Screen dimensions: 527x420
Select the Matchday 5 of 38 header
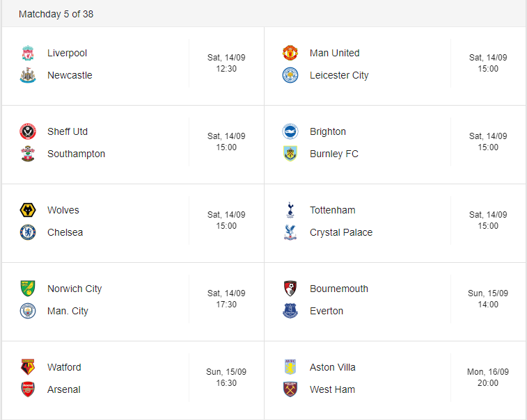click(x=56, y=14)
